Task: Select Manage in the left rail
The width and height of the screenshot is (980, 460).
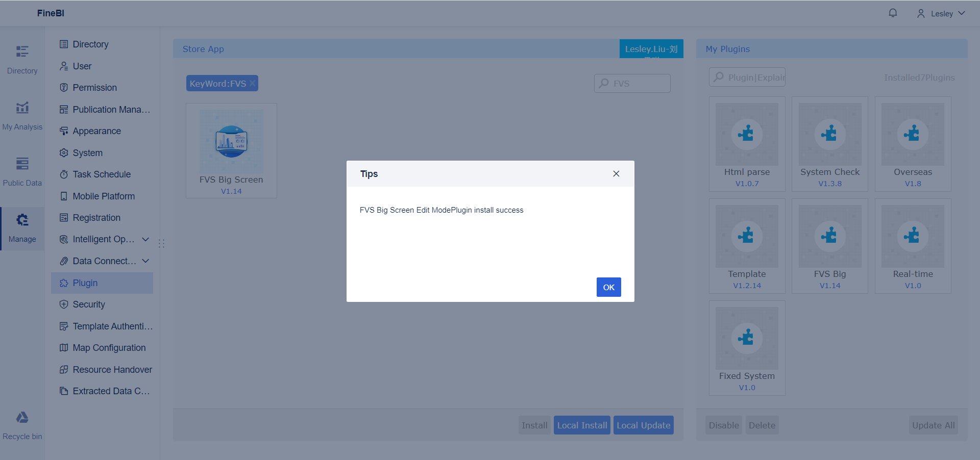Action: pyautogui.click(x=22, y=228)
